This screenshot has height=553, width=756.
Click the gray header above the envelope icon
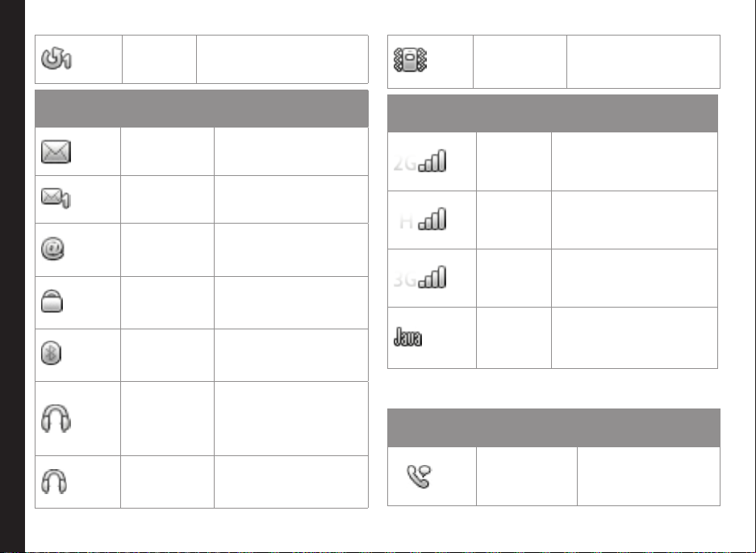[x=202, y=108]
